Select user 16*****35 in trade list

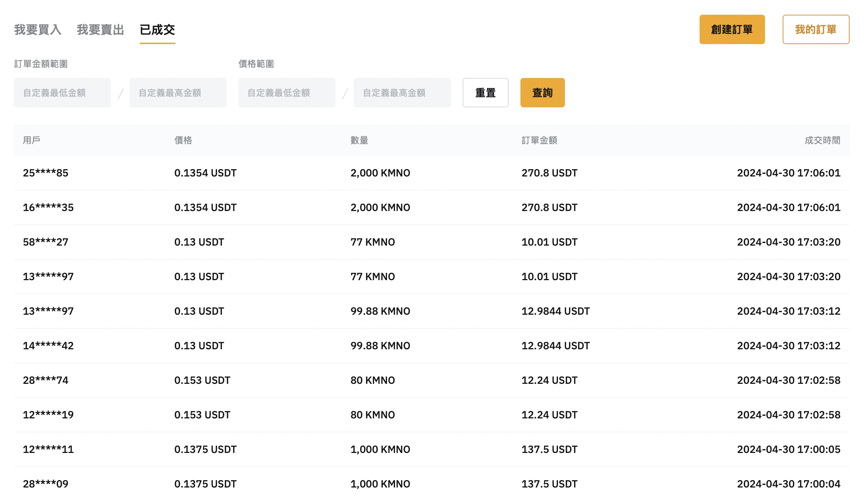click(x=48, y=207)
